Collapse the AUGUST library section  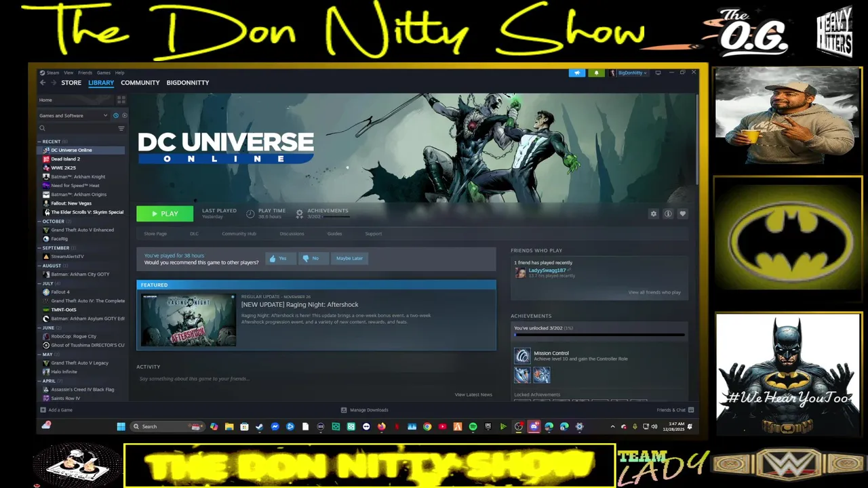coord(39,266)
